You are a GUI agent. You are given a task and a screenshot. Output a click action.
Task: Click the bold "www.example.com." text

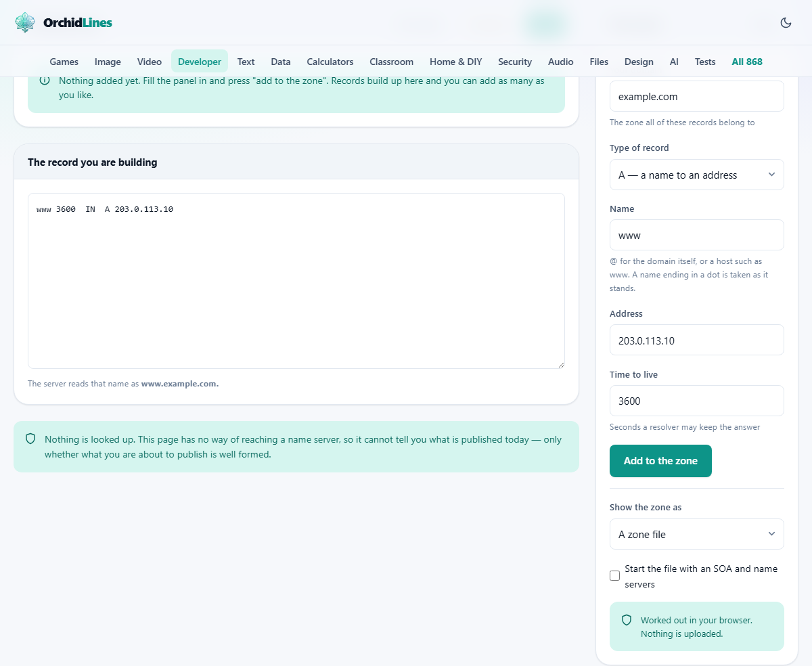[x=180, y=384]
